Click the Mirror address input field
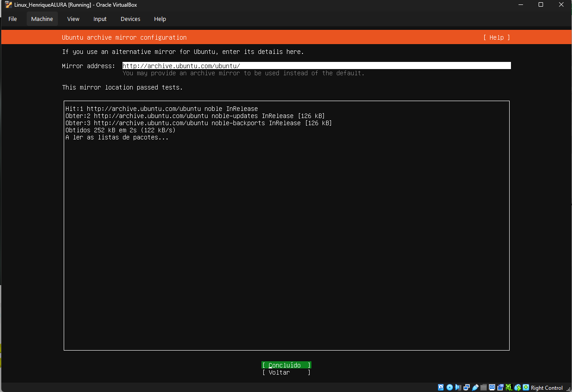Viewport: 572px width, 392px height. [317, 66]
